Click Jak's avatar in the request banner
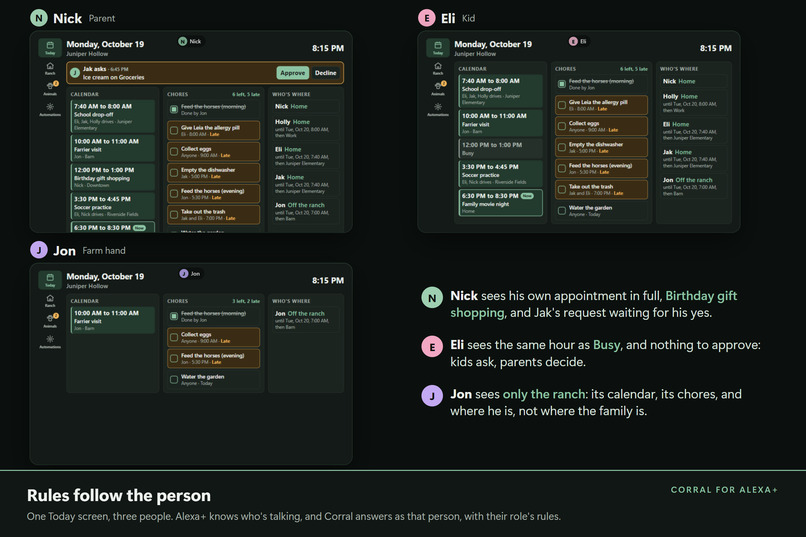 click(x=75, y=73)
